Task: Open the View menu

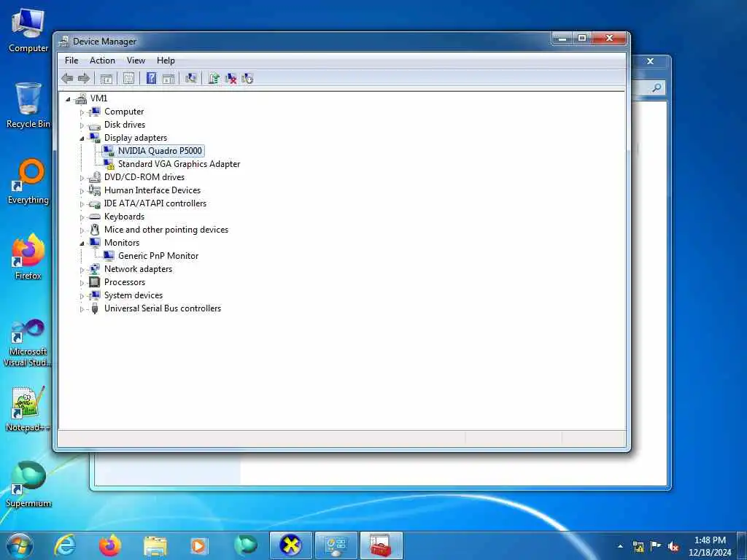Action: point(136,61)
